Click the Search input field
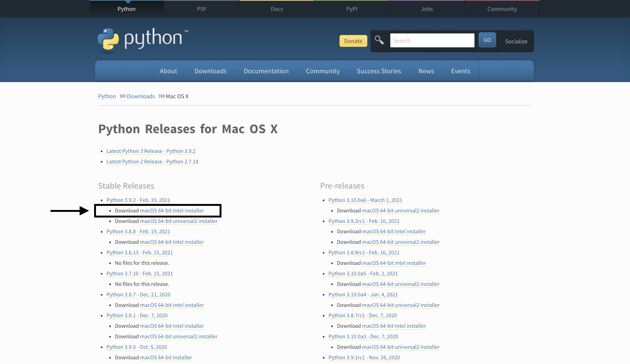This screenshot has width=630, height=364. 432,41
